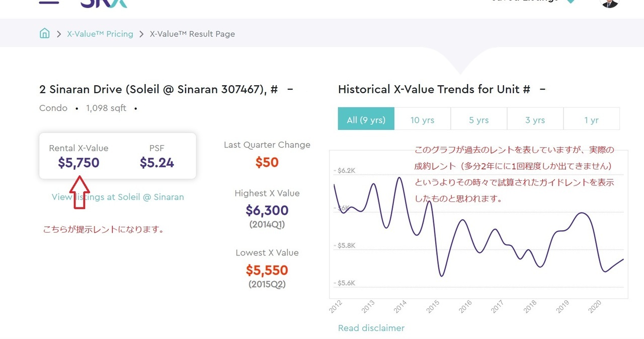The height and width of the screenshot is (339, 644).
Task: Select the All (9 yrs) tab
Action: [x=366, y=120]
